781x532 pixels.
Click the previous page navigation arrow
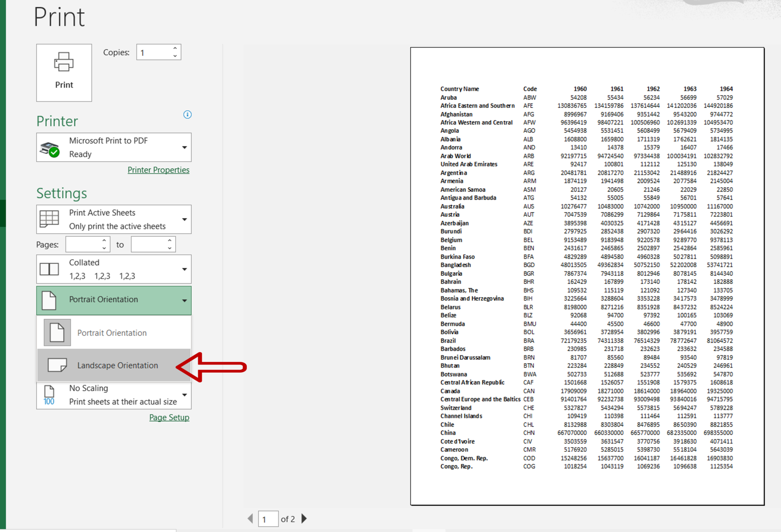[x=251, y=519]
